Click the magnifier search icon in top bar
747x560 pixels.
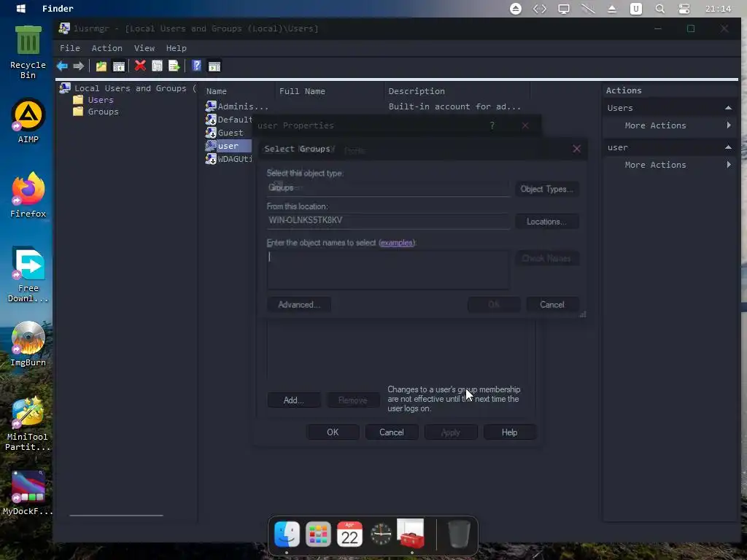659,9
